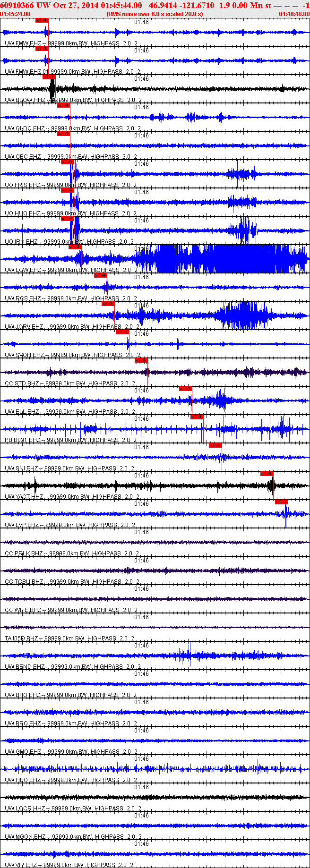Click the pick flag on CC.STD BHZ trace
Viewport: 310px width, 868px height.
point(141,360)
